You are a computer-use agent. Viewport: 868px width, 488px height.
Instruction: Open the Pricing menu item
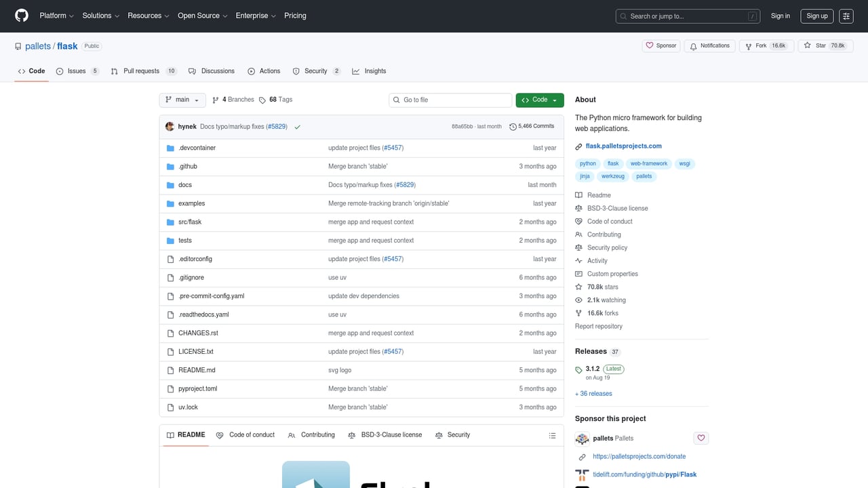point(295,16)
